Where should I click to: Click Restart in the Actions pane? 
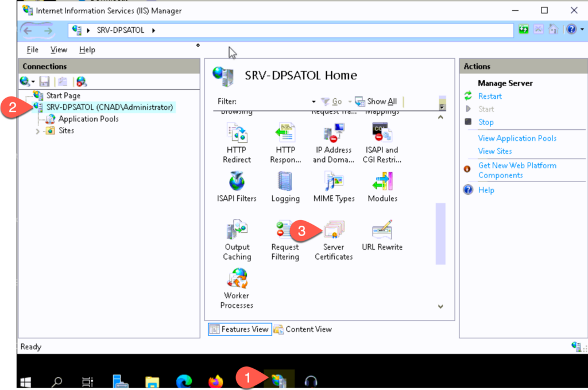point(490,96)
